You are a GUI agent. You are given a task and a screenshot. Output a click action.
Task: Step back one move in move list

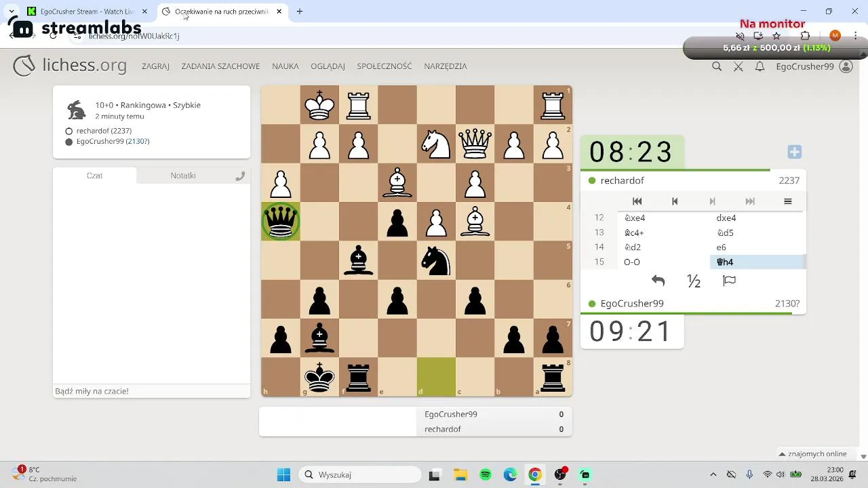[675, 201]
